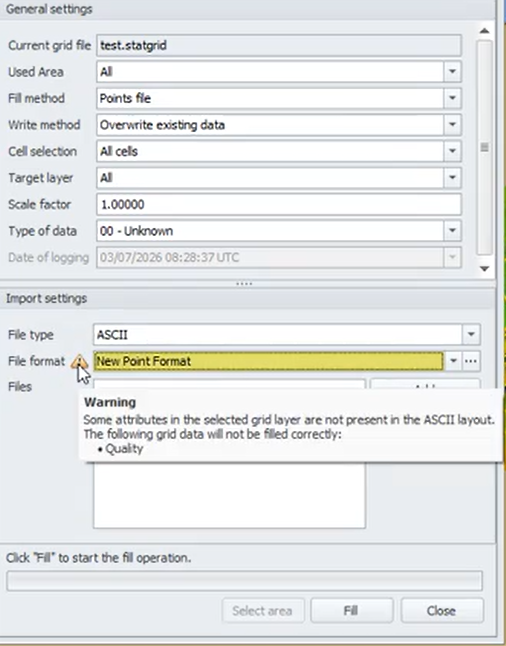Image resolution: width=506 pixels, height=646 pixels.
Task: Click the scroll down arrow in General settings
Action: (485, 269)
